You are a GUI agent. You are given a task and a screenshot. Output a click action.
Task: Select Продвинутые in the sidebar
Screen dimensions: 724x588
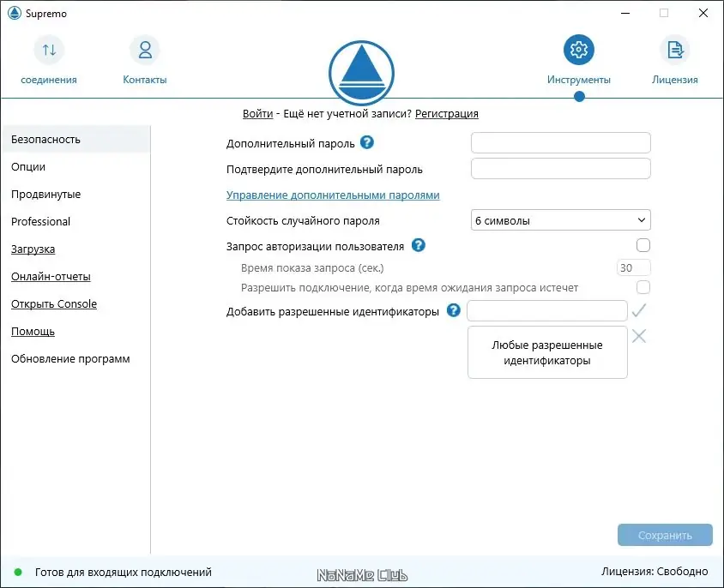45,195
